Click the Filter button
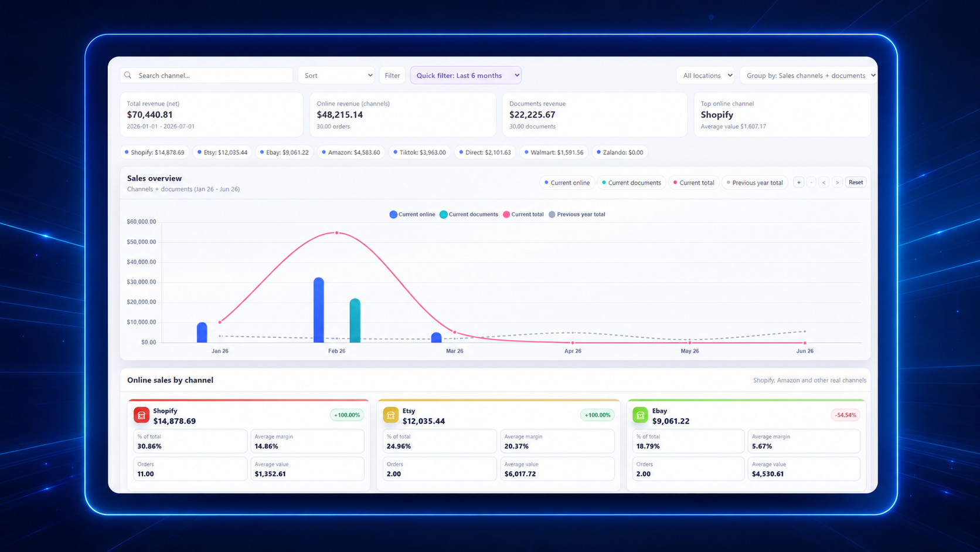This screenshot has height=552, width=980. 392,75
